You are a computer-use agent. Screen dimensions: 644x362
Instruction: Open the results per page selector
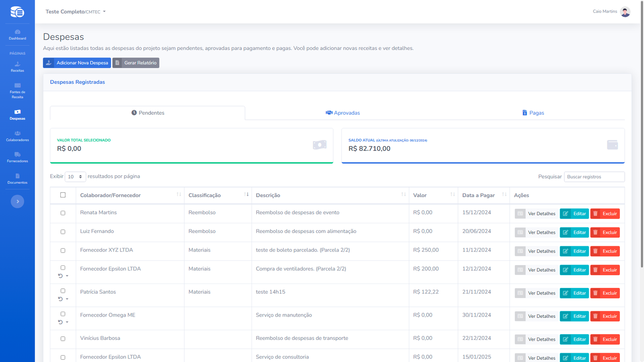75,177
